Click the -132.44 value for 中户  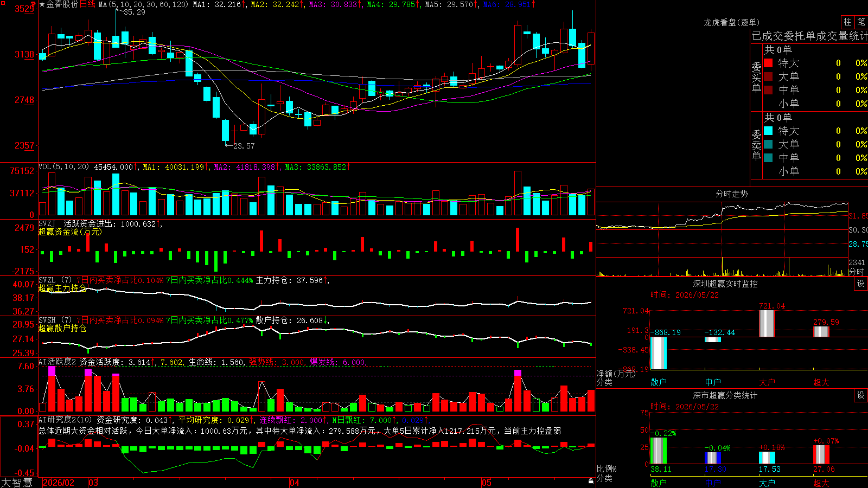coord(720,332)
